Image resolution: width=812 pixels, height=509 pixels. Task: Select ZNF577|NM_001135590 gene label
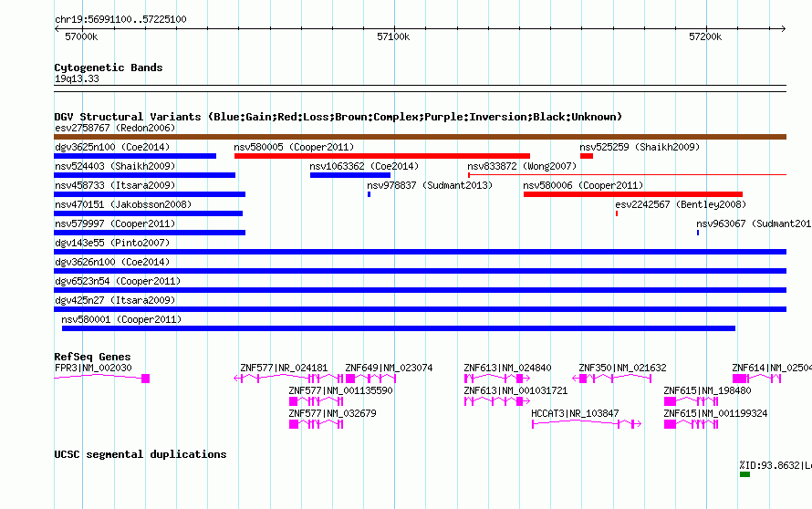[x=340, y=391]
